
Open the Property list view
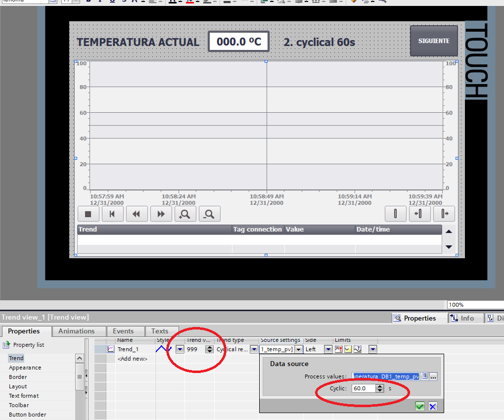(x=23, y=345)
